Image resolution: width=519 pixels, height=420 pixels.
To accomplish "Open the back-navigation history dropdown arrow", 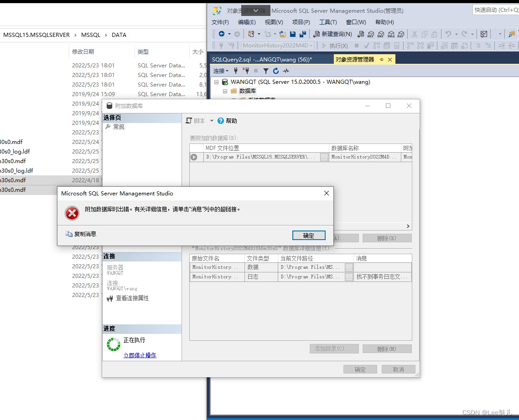I will click(x=229, y=34).
